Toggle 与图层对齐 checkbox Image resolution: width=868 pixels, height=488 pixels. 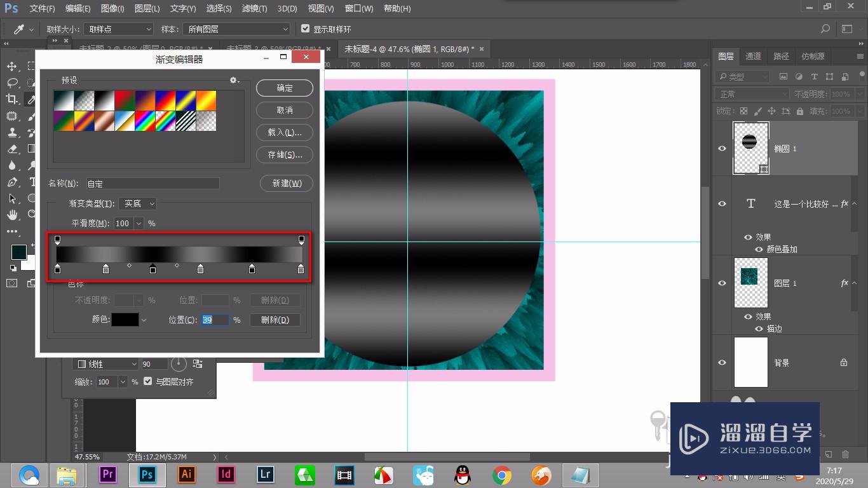[x=148, y=381]
